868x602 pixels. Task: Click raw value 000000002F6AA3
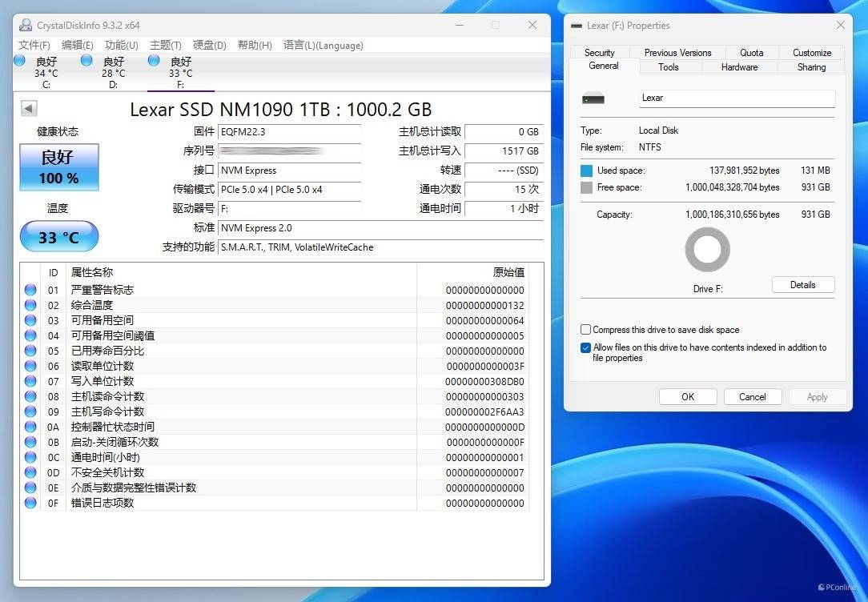[x=484, y=411]
